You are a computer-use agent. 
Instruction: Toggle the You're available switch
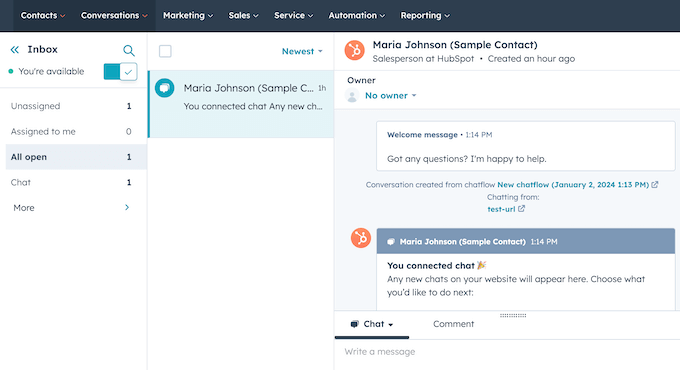click(121, 72)
